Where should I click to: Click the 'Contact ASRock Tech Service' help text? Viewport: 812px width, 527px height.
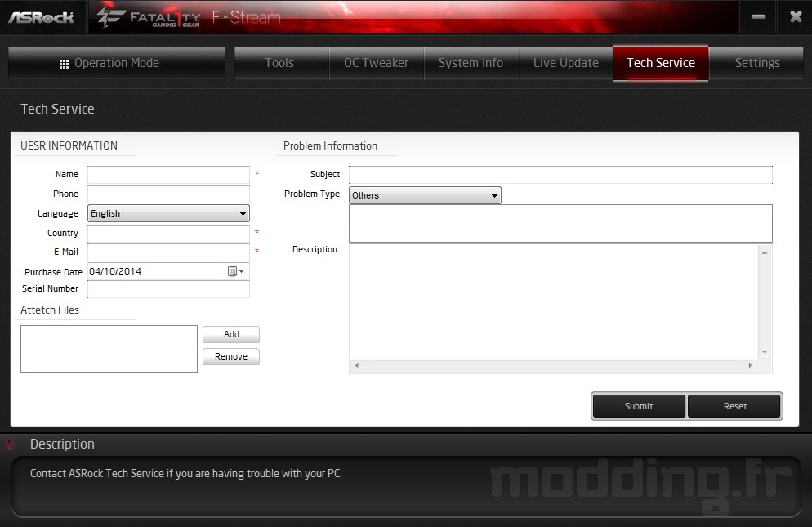pyautogui.click(x=186, y=474)
